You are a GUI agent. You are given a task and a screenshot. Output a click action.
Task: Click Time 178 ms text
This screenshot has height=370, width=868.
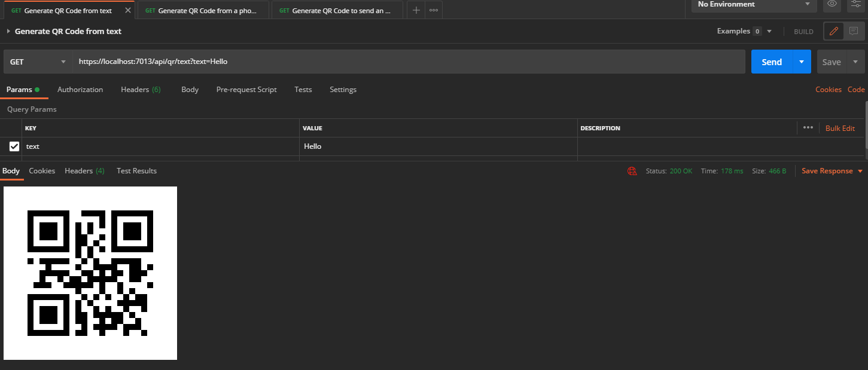pos(722,171)
